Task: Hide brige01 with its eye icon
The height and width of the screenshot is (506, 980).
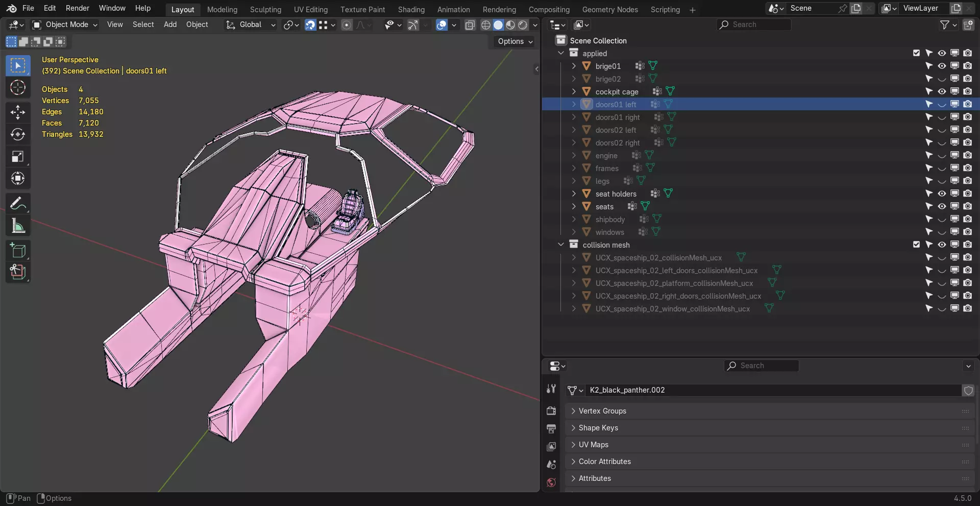Action: click(x=942, y=66)
